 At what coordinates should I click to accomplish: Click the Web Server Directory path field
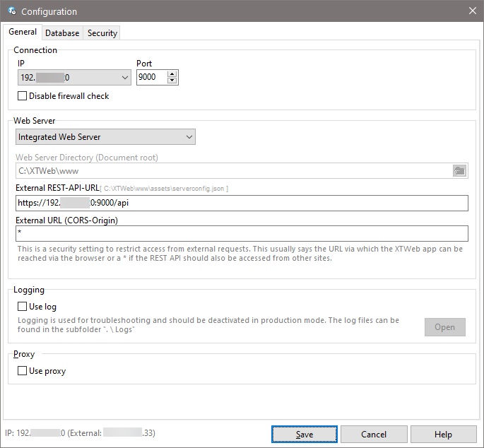point(232,170)
